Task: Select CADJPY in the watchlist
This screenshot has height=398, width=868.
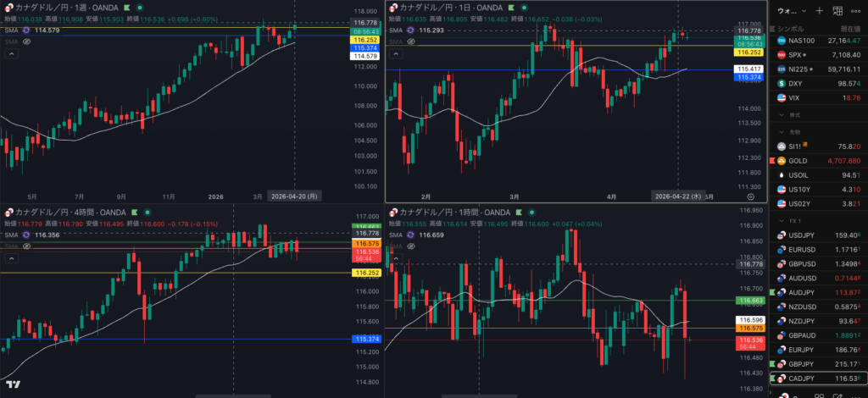Action: pyautogui.click(x=819, y=379)
